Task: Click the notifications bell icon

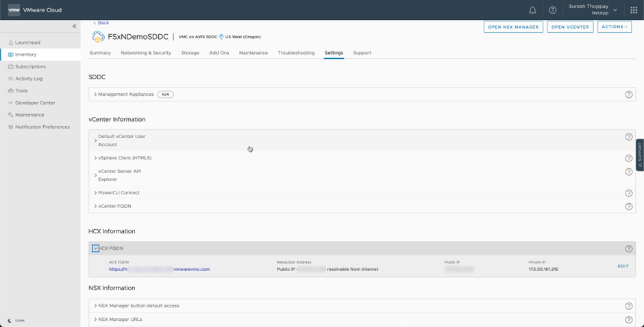Action: coord(532,10)
